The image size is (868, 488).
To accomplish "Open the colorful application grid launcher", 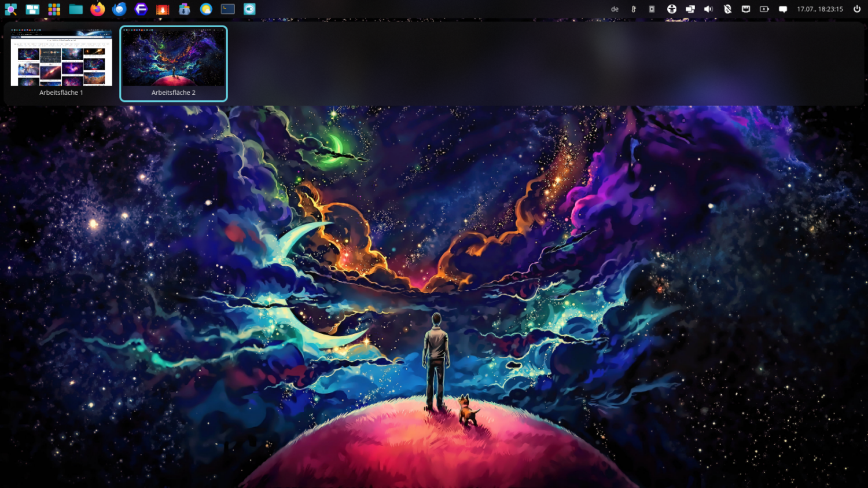I will [54, 9].
